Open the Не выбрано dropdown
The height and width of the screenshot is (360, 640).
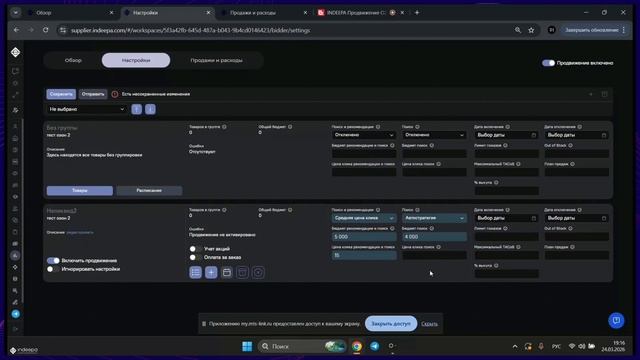pos(87,109)
